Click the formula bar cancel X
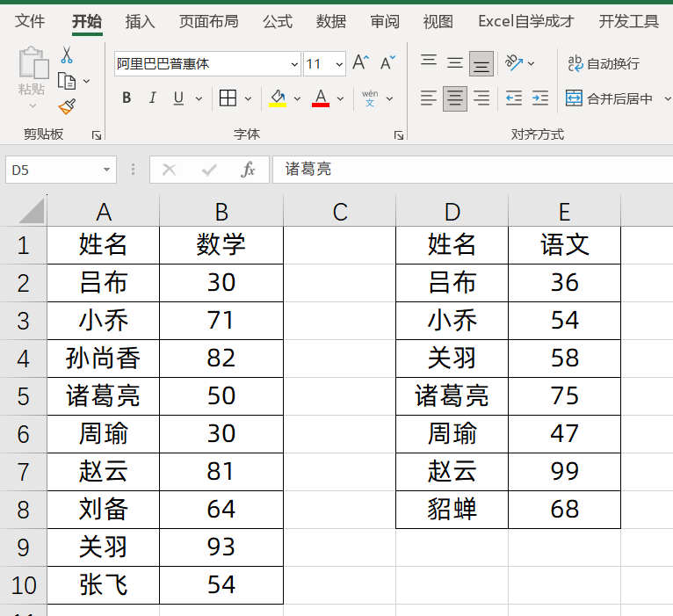This screenshot has height=616, width=673. coord(169,170)
